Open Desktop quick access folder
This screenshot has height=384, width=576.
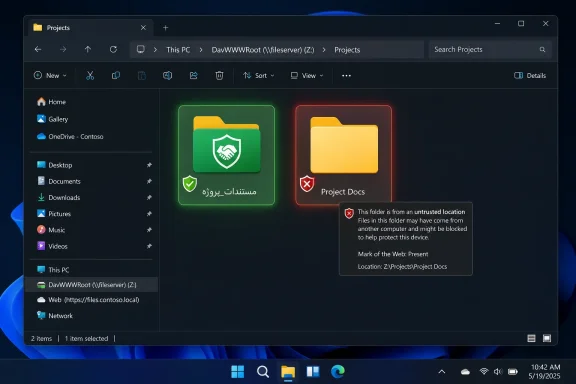54,165
